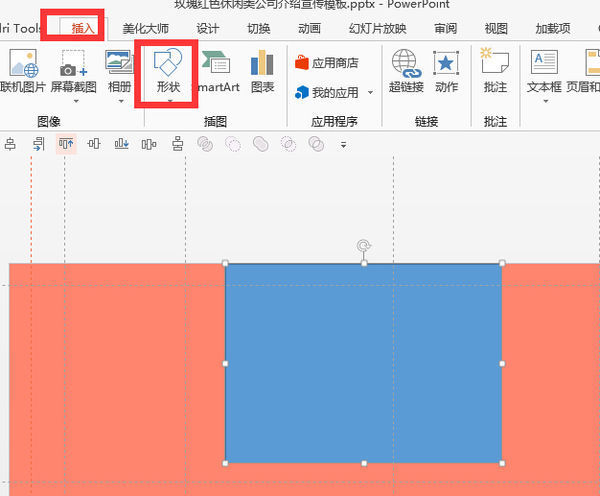Open the 幻灯片放映 tab

click(377, 29)
